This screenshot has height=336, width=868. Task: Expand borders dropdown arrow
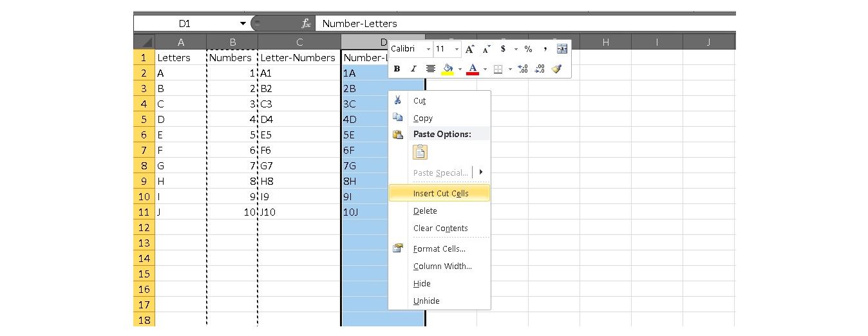coord(509,69)
